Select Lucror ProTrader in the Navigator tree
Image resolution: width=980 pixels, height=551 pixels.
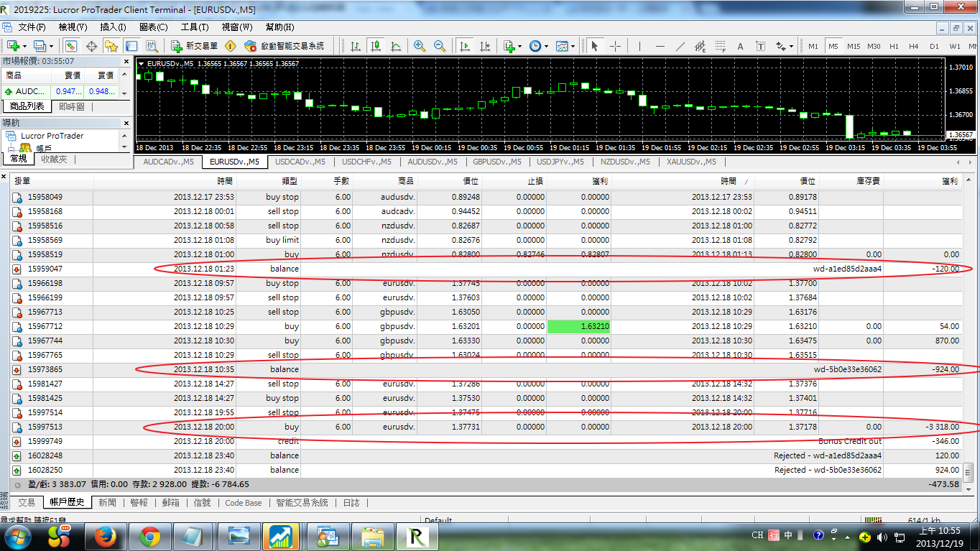pos(52,136)
